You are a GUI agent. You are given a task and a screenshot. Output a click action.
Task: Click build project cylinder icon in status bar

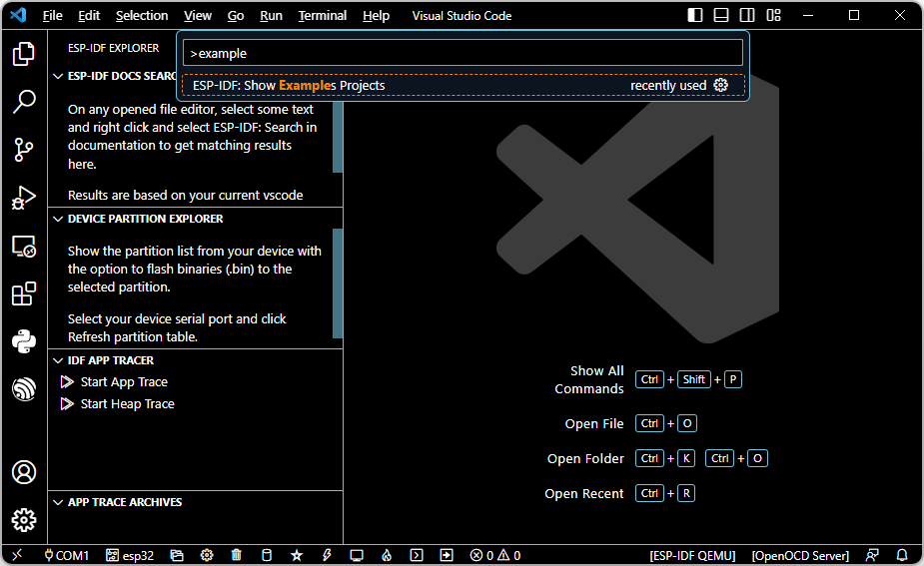(267, 555)
